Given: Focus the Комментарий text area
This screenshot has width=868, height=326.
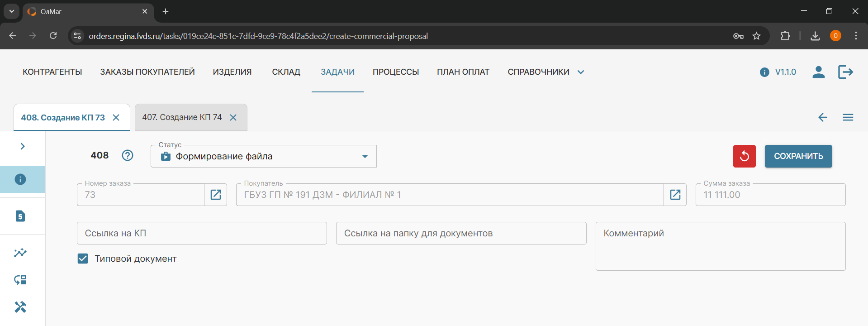Looking at the screenshot, I should 720,246.
